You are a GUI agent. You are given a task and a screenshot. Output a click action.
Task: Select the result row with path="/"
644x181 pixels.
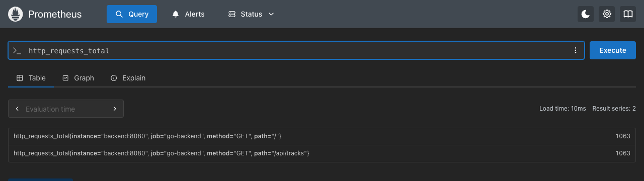322,136
